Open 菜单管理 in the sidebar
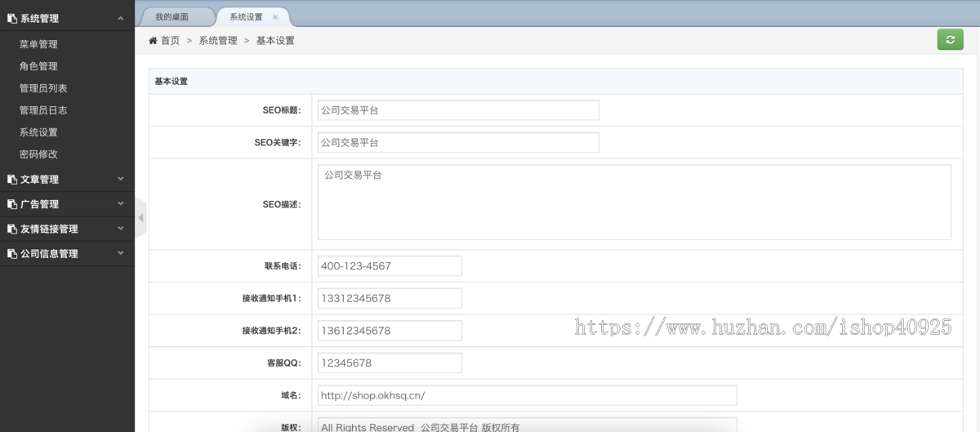The image size is (980, 432). (x=38, y=44)
